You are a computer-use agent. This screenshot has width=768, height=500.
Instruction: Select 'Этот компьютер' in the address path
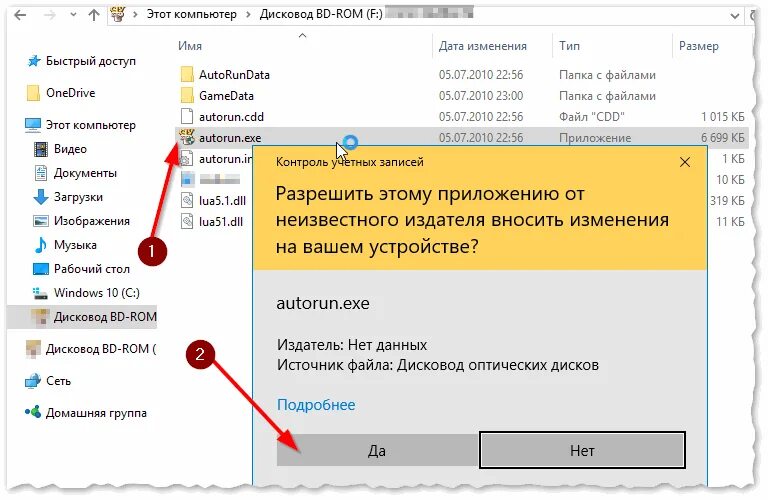(192, 14)
